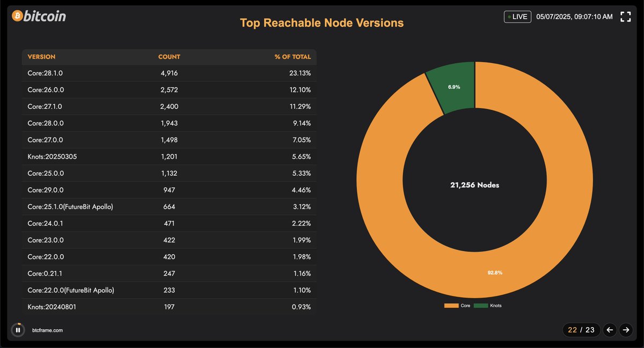Viewport: 644px width, 348px height.
Task: Click the percentage 1.16%
Action: tap(302, 274)
